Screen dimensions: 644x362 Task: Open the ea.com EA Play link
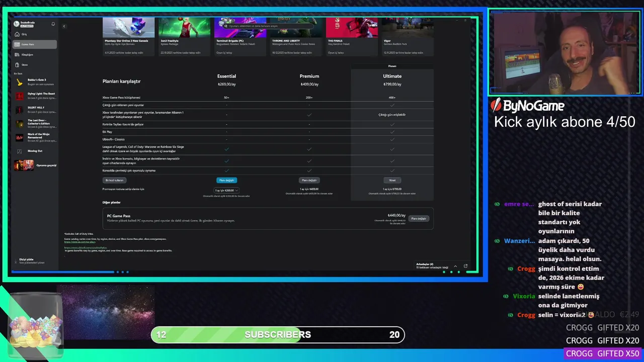click(x=79, y=242)
